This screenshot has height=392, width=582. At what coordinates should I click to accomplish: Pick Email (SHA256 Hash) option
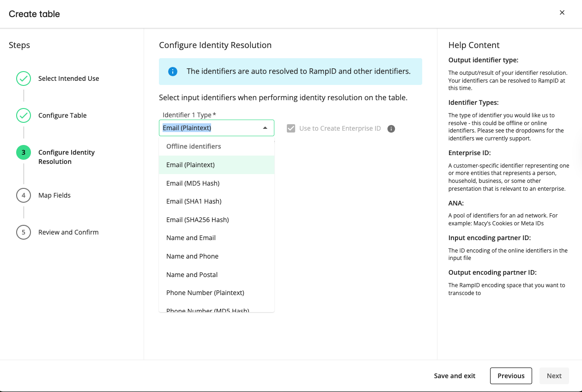point(197,220)
